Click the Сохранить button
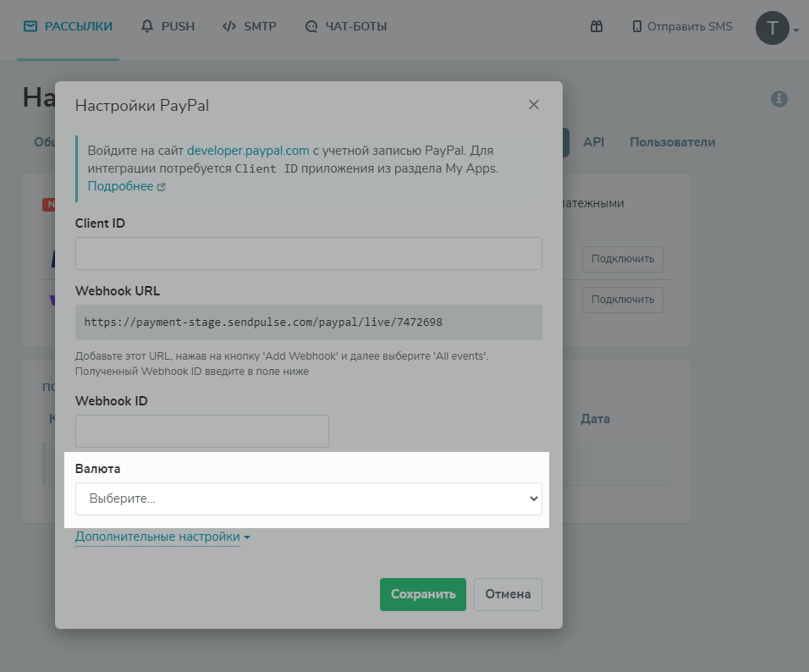The width and height of the screenshot is (809, 672). pyautogui.click(x=423, y=594)
